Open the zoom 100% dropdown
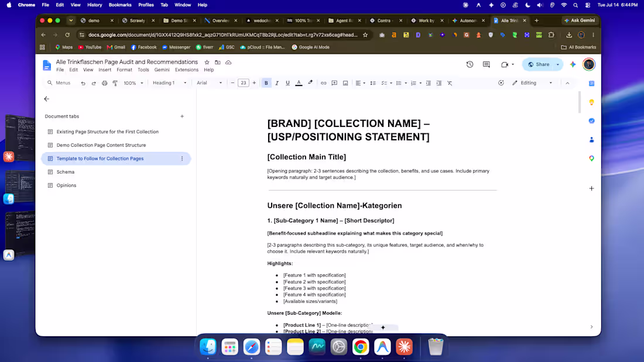Screen dimensions: 644x362 coord(133,83)
